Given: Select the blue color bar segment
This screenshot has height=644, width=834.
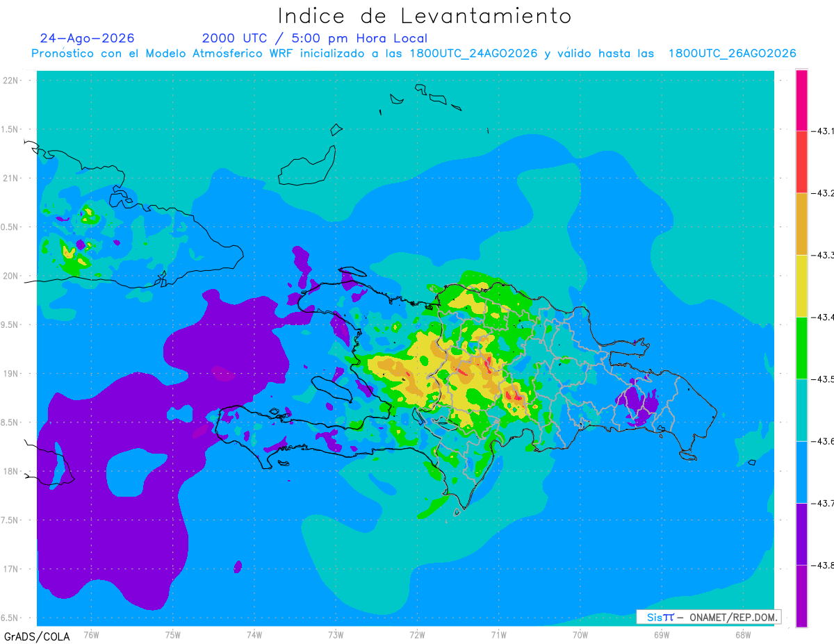Looking at the screenshot, I should [801, 472].
